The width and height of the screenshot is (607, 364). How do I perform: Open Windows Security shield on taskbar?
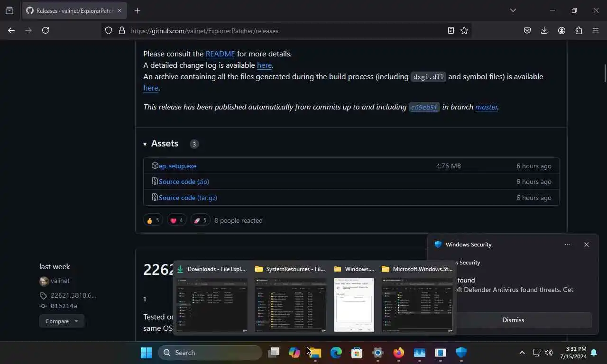click(x=461, y=353)
